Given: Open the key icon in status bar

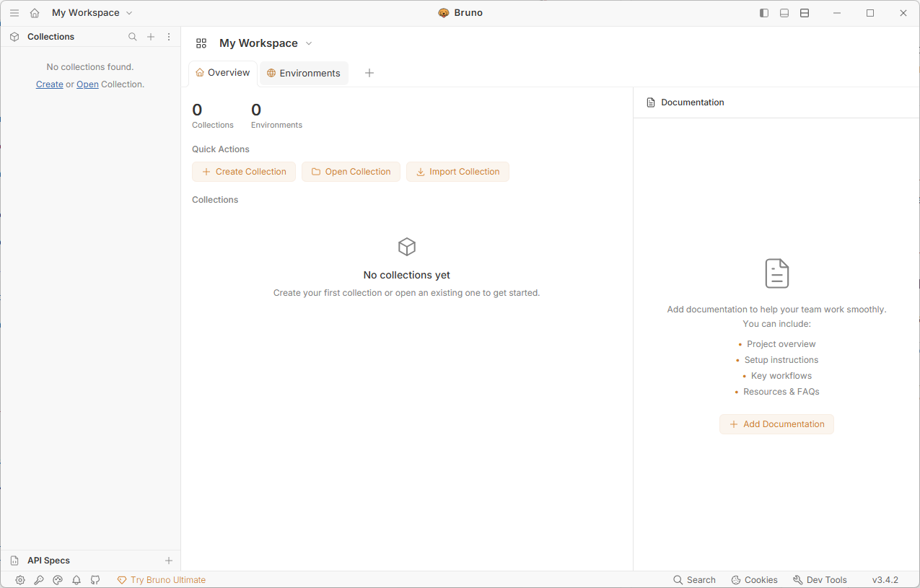Looking at the screenshot, I should (39, 580).
